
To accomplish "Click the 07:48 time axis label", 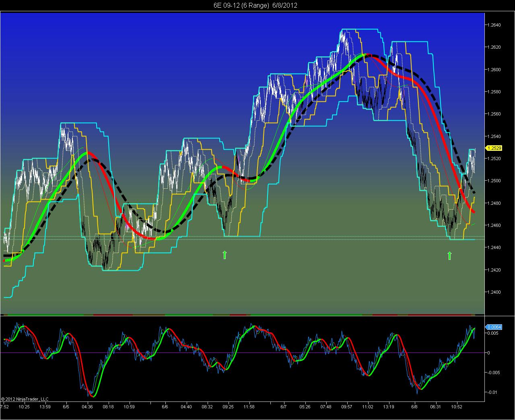I will click(326, 407).
